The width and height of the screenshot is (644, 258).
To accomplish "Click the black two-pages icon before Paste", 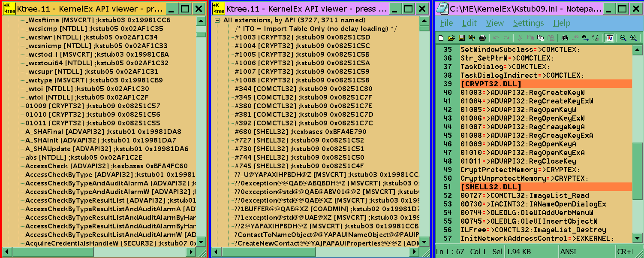I will click(541, 38).
